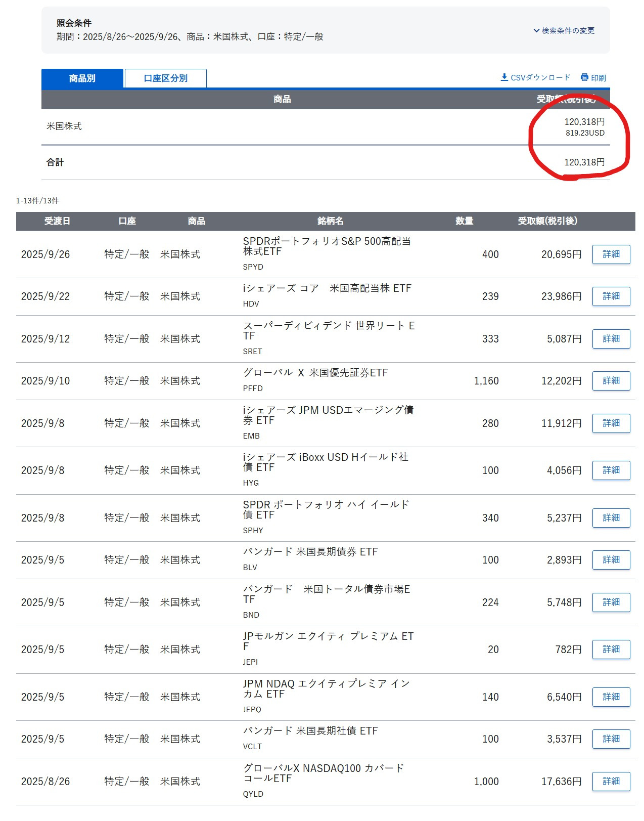Open 詳細 for the VCLT entry
Image resolution: width=644 pixels, height=821 pixels.
point(611,739)
